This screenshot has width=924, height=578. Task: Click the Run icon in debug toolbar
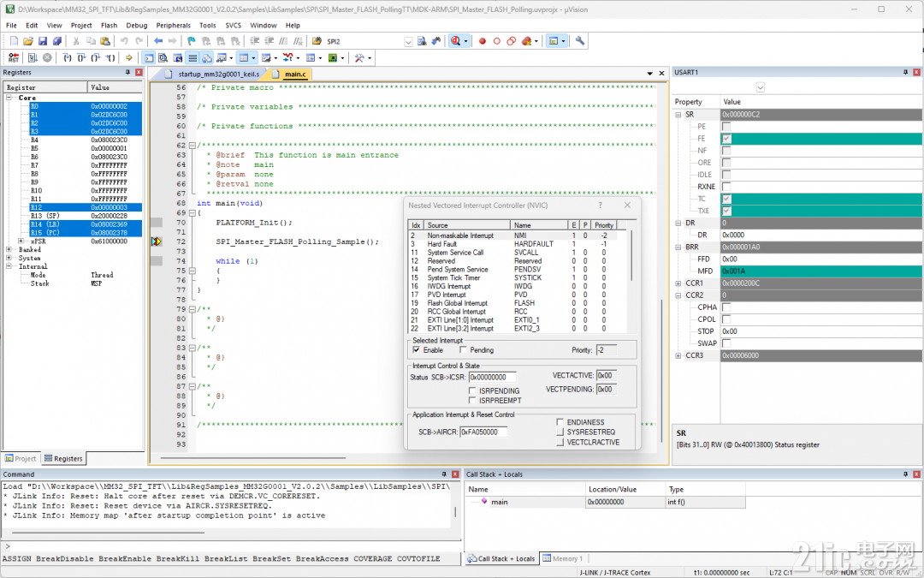[33, 58]
